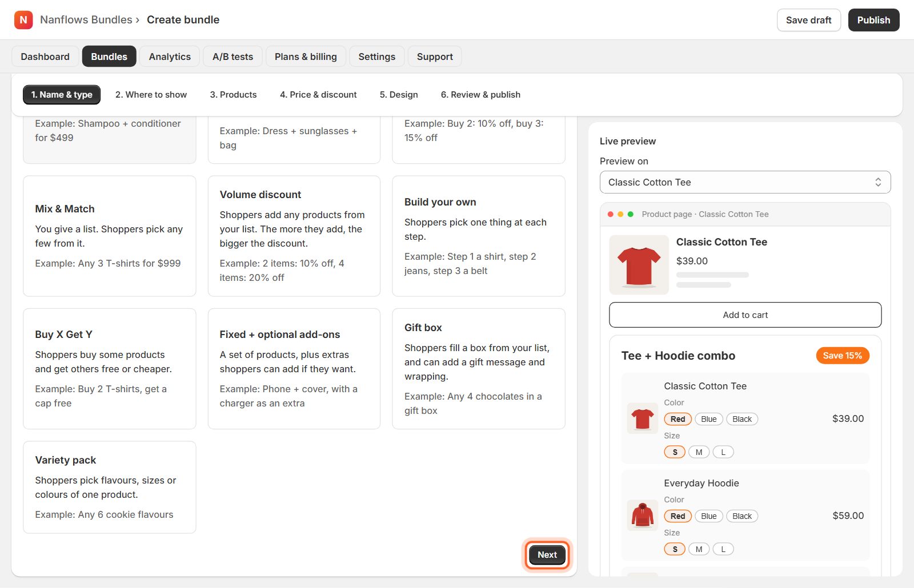The width and height of the screenshot is (914, 588).
Task: Choose size L for Everyday Hoodie
Action: tap(723, 549)
